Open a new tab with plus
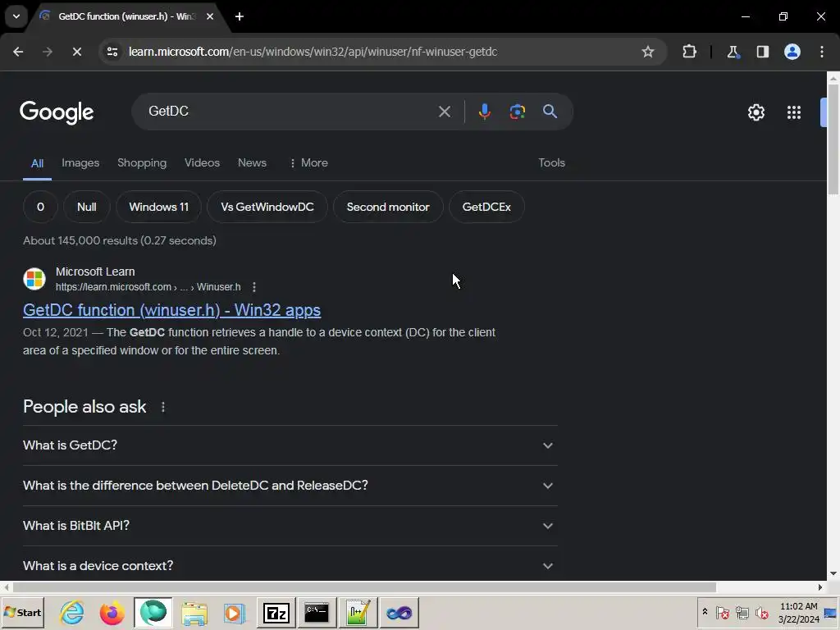 (x=240, y=16)
